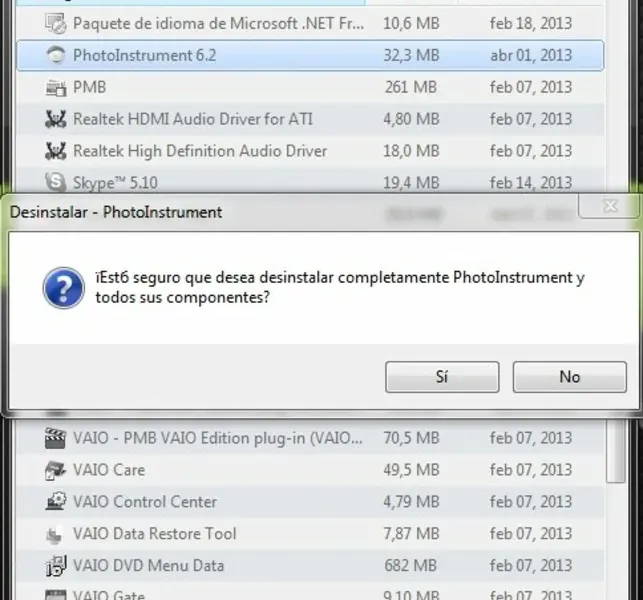Select the VAIO Gate list entry
Screen dimensions: 643x600
click(x=109, y=594)
